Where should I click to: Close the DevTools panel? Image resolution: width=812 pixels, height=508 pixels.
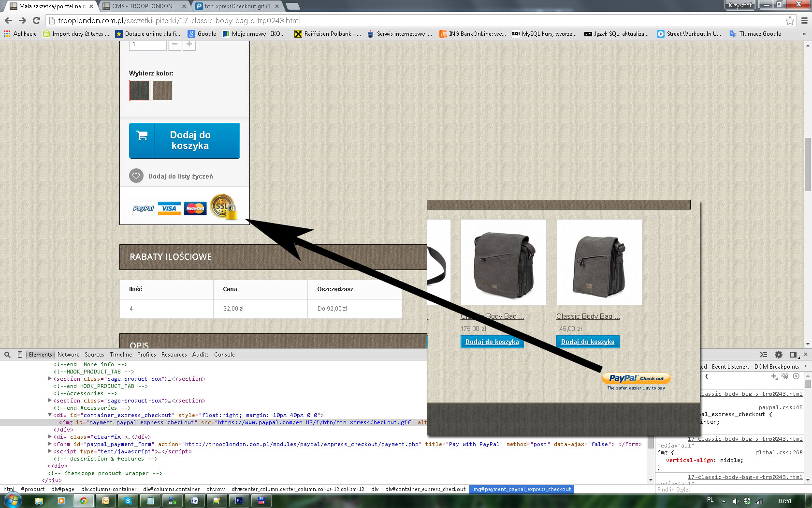[x=806, y=355]
